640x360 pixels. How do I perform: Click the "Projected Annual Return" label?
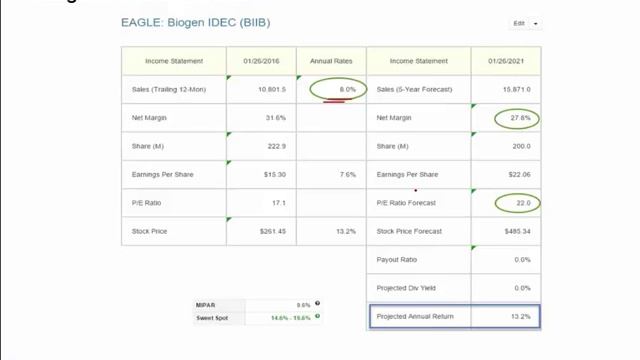415,316
